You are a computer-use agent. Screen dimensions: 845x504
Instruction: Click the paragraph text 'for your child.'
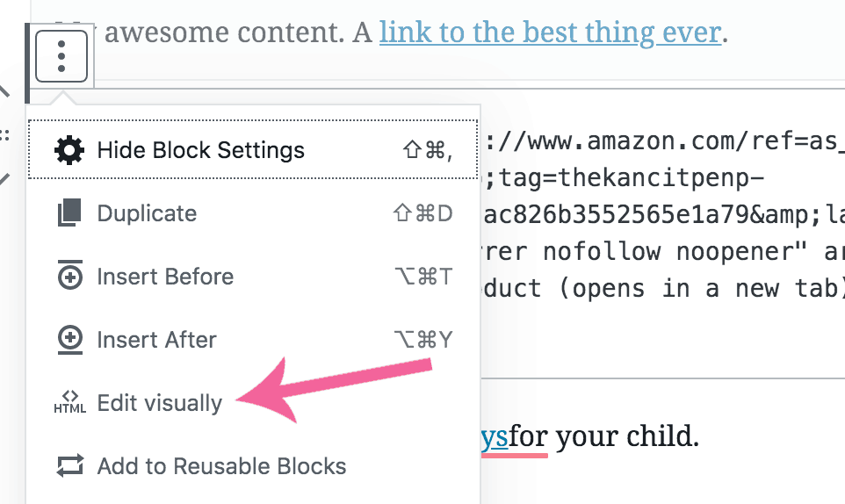(x=603, y=436)
